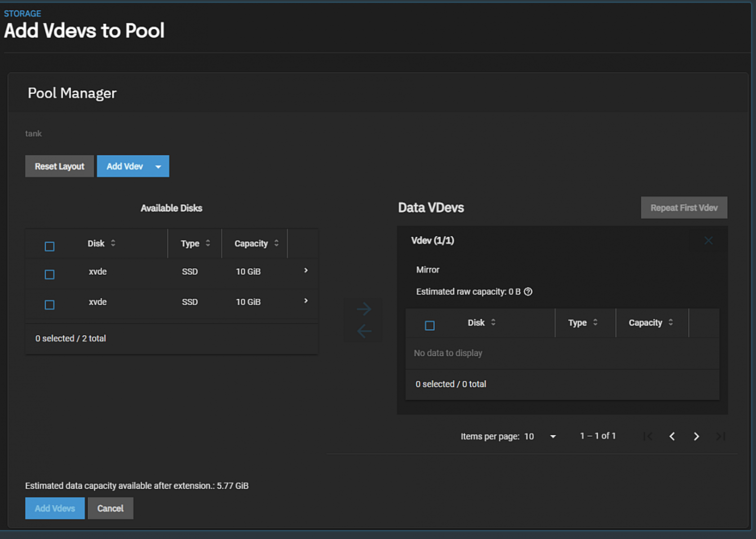Expand details of the first xvde row
756x539 pixels.
306,270
